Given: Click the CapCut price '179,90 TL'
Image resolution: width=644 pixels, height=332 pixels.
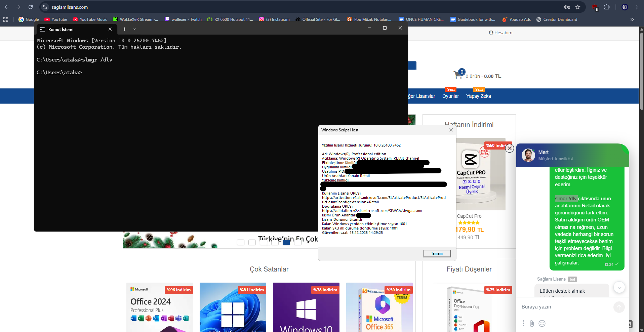Looking at the screenshot, I should click(470, 230).
